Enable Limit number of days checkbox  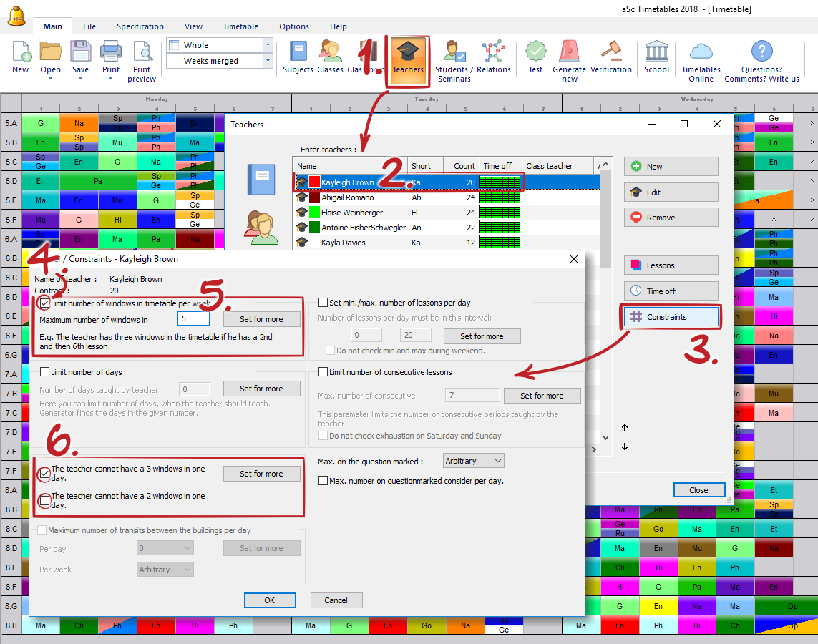tap(45, 372)
